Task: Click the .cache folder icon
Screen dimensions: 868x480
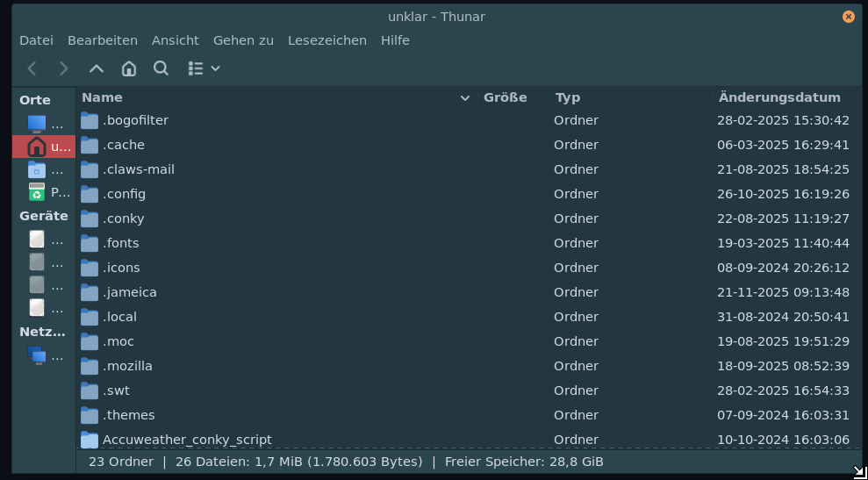Action: point(90,145)
